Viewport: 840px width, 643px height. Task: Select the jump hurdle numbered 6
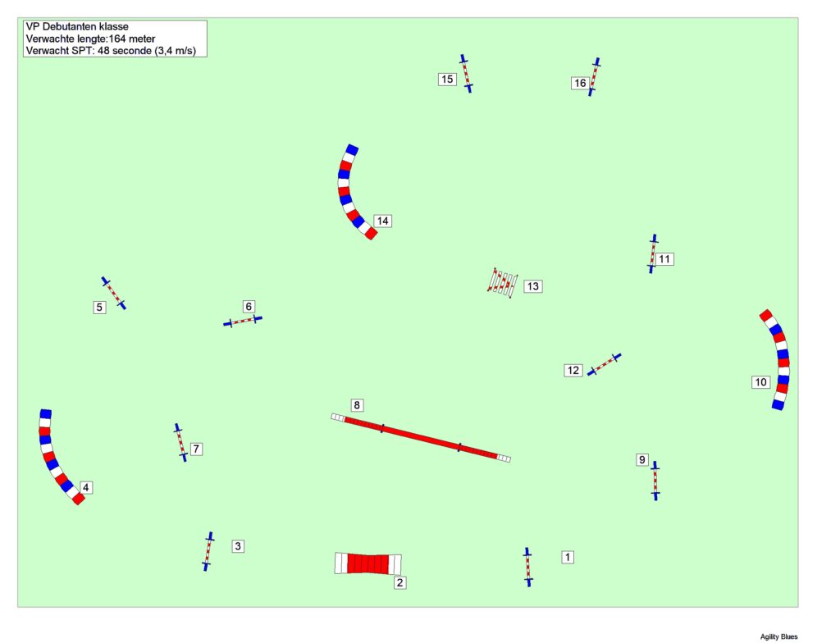pos(243,321)
